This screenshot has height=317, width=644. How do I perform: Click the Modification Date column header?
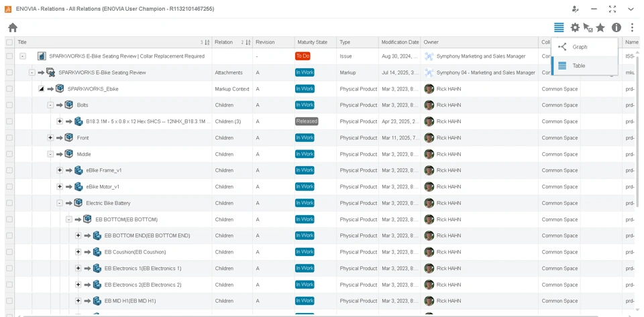tap(400, 42)
